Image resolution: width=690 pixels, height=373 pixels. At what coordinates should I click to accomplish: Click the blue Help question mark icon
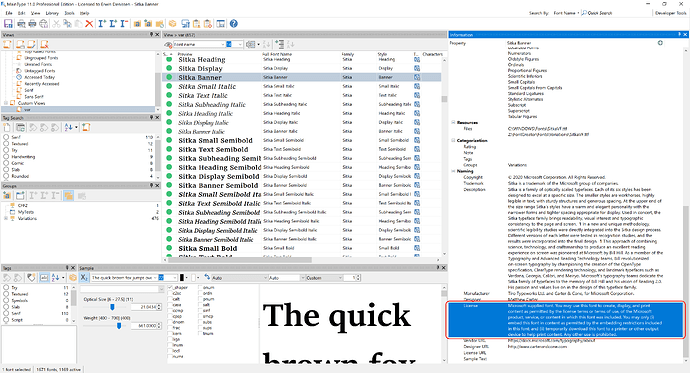click(x=234, y=23)
